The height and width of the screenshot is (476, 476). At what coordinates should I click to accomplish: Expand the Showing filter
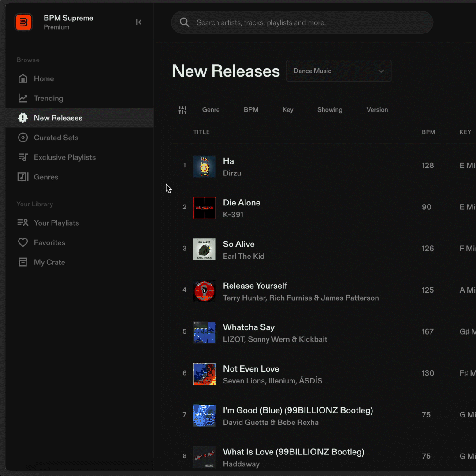330,110
